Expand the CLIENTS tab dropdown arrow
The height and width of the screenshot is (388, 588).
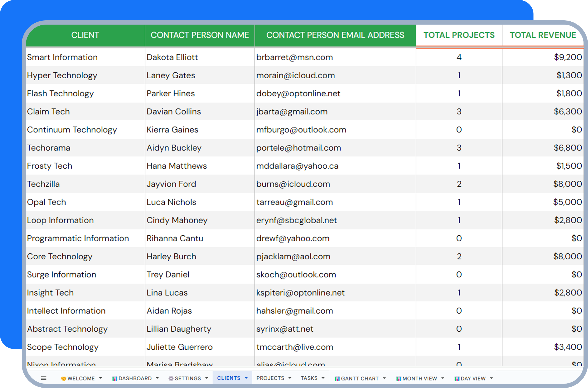246,378
